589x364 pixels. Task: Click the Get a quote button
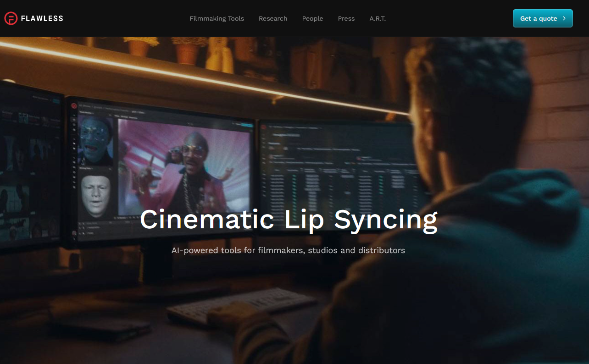click(x=543, y=18)
